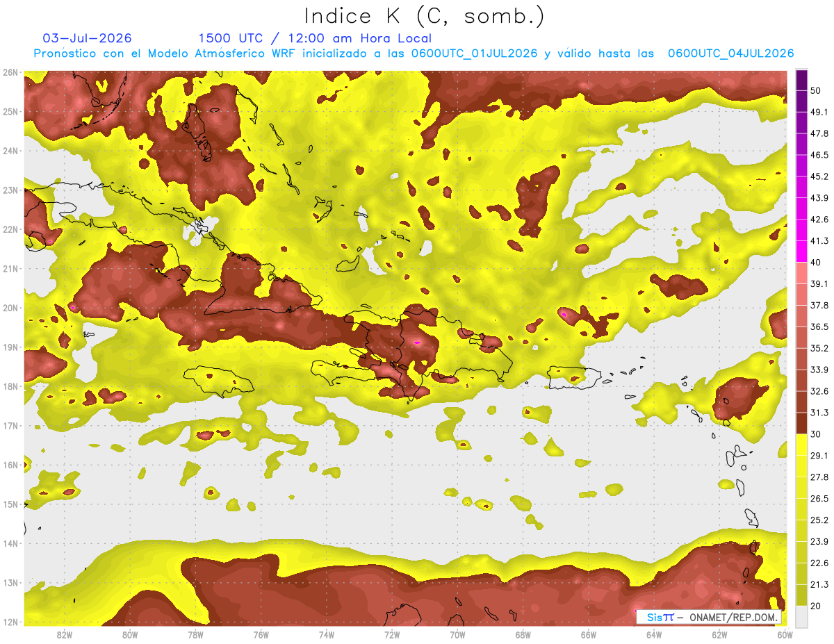Select the "14N" latitude label
The width and height of the screenshot is (834, 644).
pyautogui.click(x=10, y=543)
